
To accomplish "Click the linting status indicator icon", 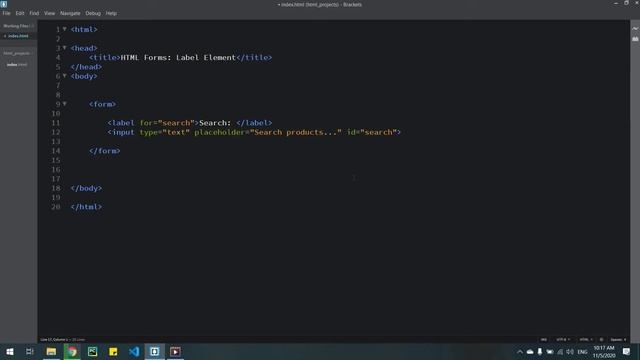I will click(x=601, y=340).
